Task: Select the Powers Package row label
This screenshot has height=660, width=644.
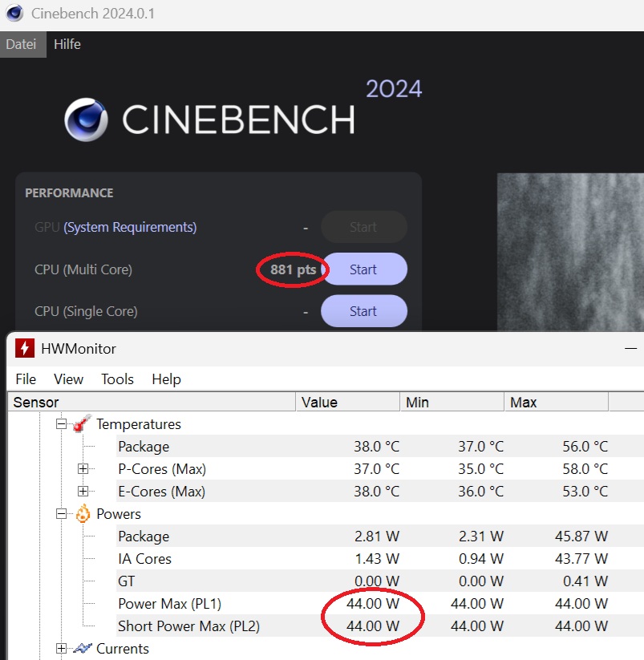Action: point(144,537)
